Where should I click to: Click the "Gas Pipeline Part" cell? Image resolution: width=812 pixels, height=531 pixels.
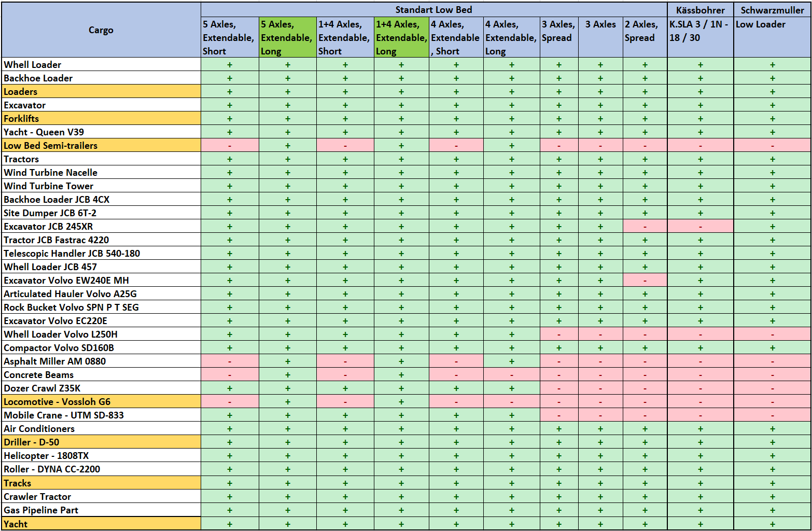pos(101,510)
